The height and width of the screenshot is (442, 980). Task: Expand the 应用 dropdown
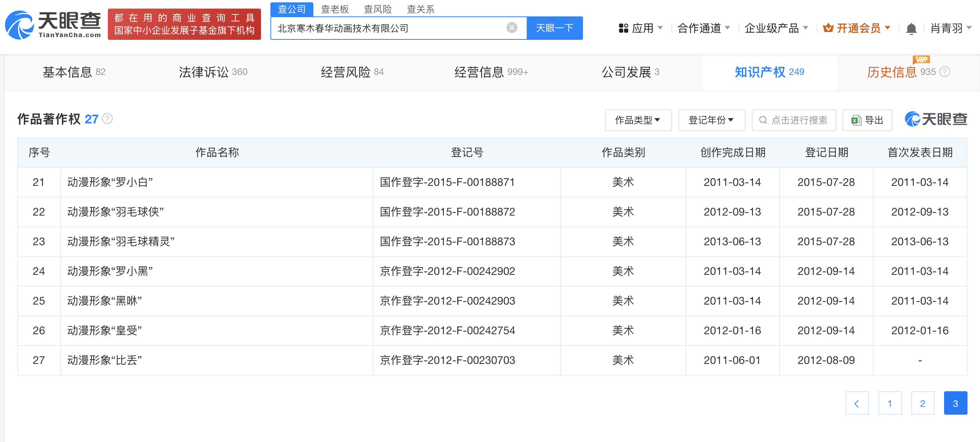point(660,28)
